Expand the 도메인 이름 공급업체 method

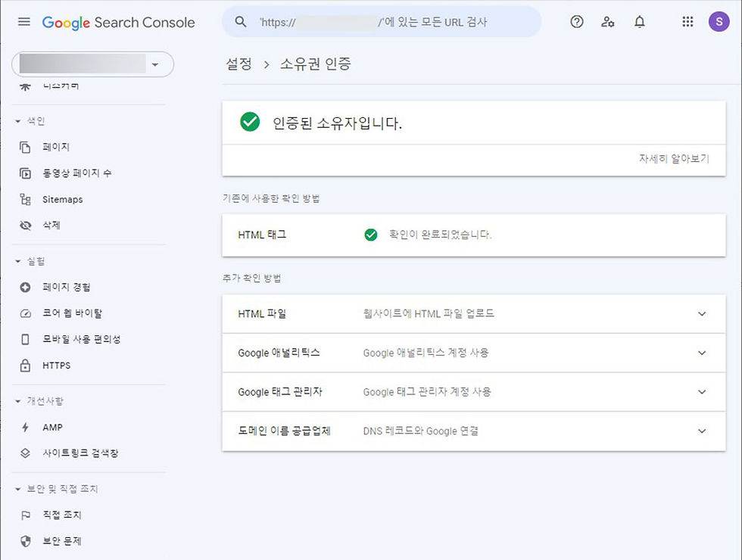coord(702,431)
